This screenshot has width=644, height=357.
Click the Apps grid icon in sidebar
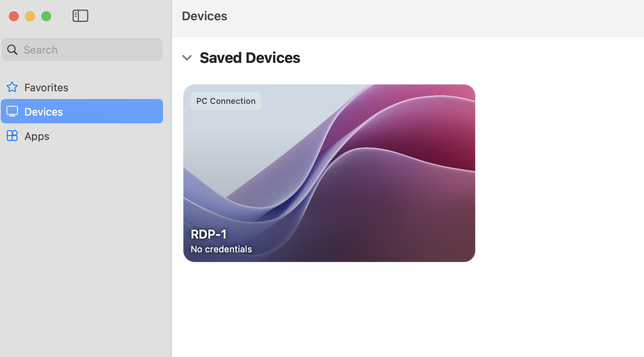pos(12,135)
